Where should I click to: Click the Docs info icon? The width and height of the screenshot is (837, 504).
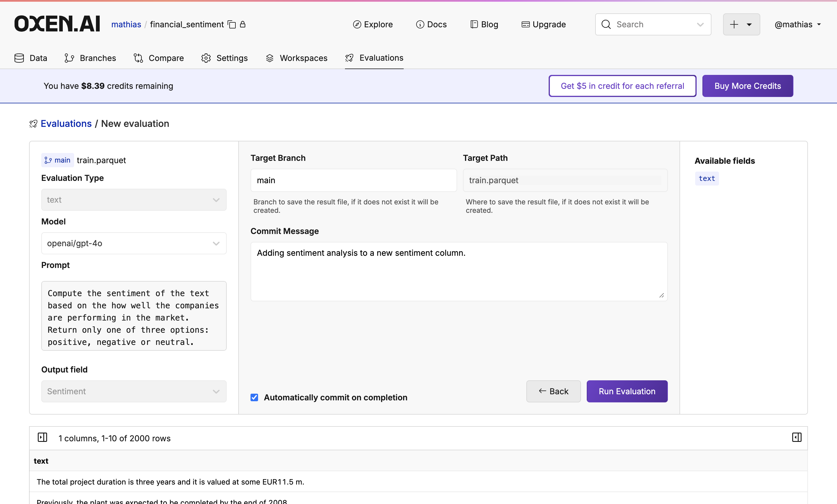pos(420,24)
